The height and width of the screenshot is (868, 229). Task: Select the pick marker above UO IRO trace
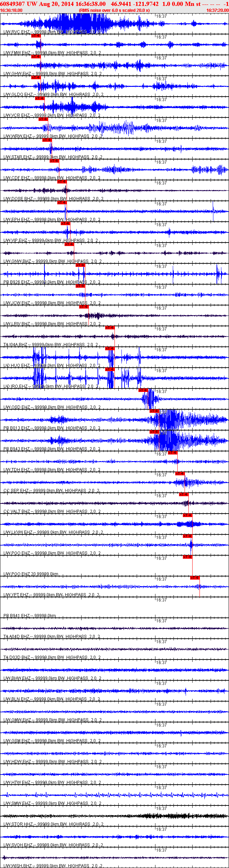click(110, 369)
